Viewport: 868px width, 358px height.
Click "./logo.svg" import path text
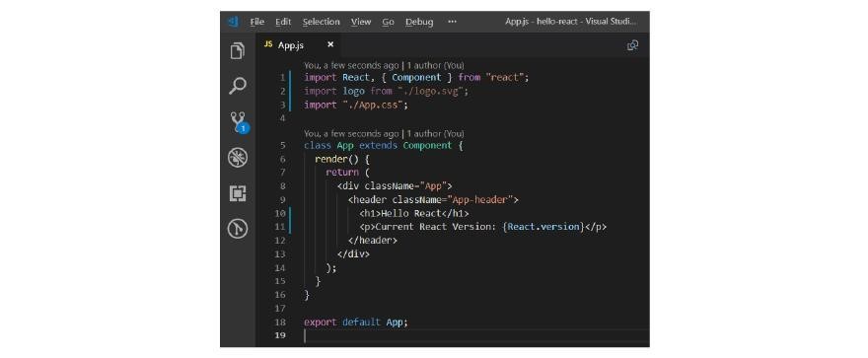pos(431,92)
